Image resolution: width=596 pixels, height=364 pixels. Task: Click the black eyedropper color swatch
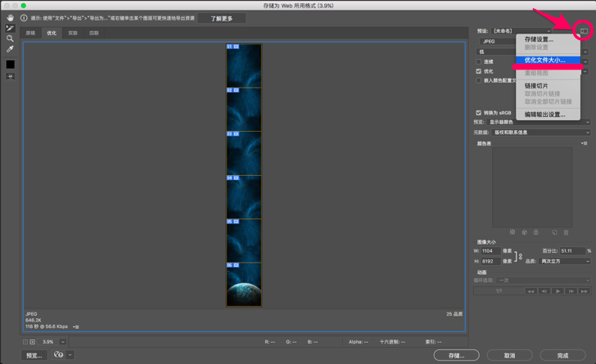[10, 64]
